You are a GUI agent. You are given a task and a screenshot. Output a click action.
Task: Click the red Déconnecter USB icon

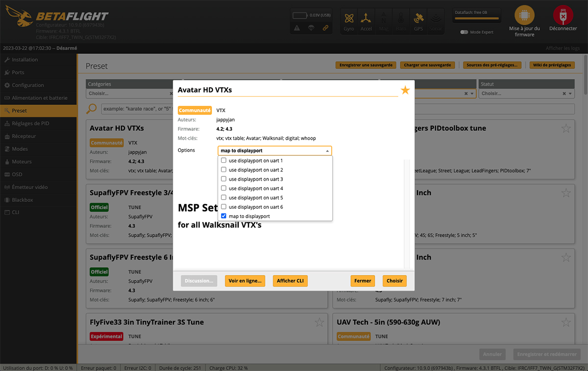pyautogui.click(x=563, y=15)
